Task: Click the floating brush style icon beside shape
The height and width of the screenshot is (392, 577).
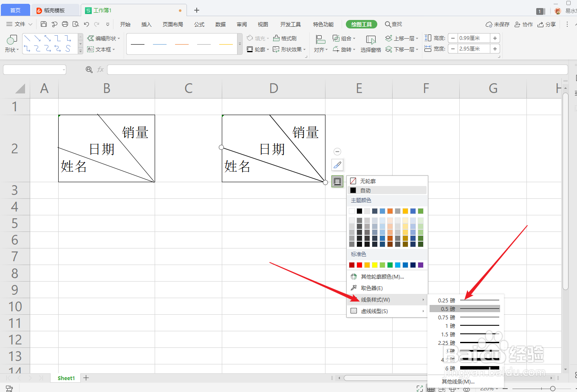Action: pos(337,165)
